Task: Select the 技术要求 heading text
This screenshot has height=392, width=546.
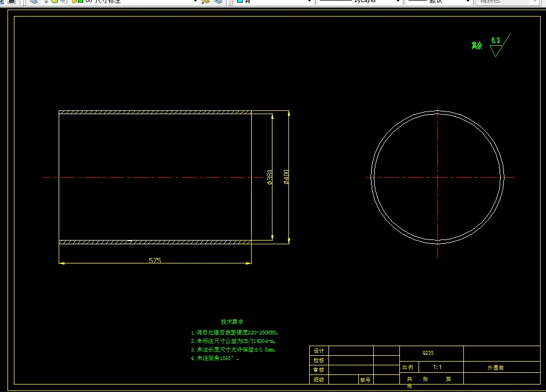Action: 232,322
